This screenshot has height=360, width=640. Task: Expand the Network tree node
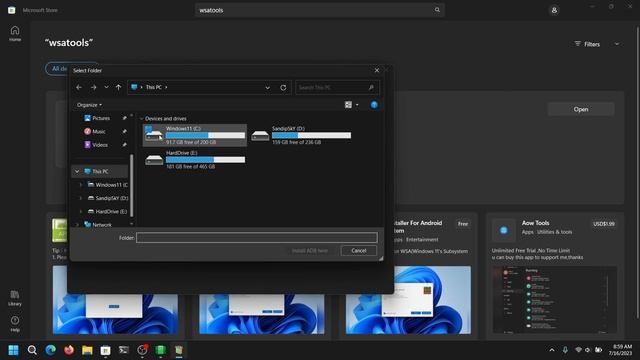[77, 224]
